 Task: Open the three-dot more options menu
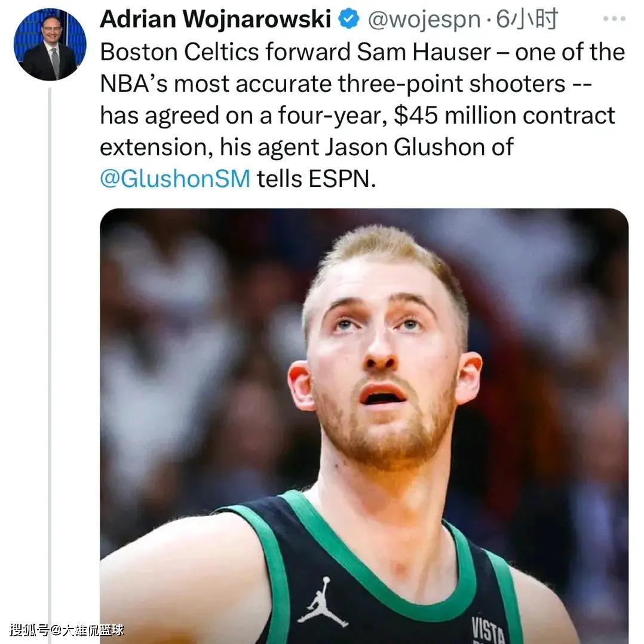coord(614,19)
